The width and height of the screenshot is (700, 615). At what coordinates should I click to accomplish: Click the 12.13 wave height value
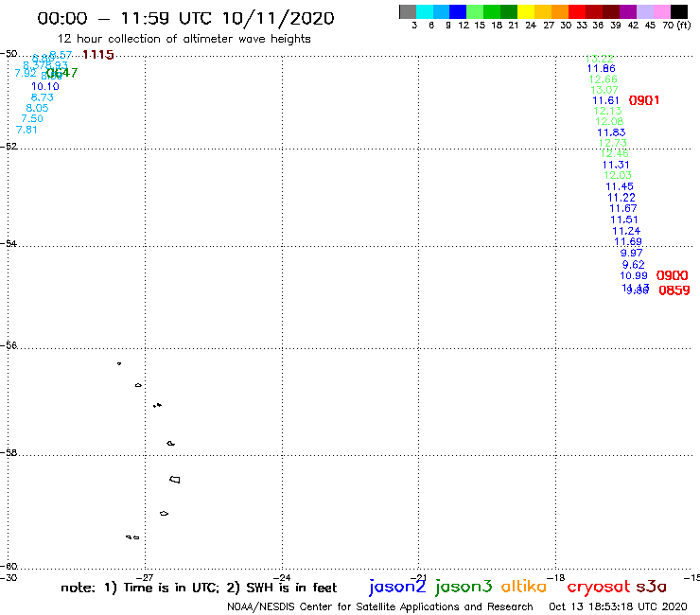coord(607,111)
